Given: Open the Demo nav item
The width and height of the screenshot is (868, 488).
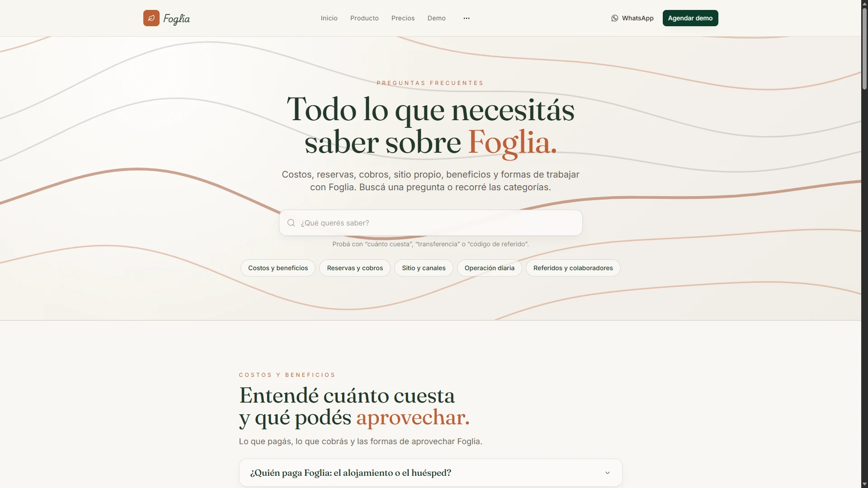Looking at the screenshot, I should tap(437, 18).
